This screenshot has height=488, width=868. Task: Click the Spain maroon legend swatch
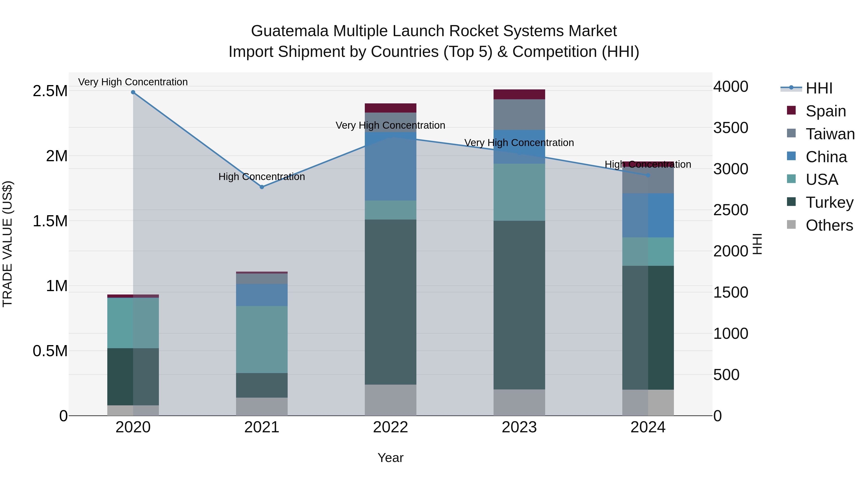point(791,110)
